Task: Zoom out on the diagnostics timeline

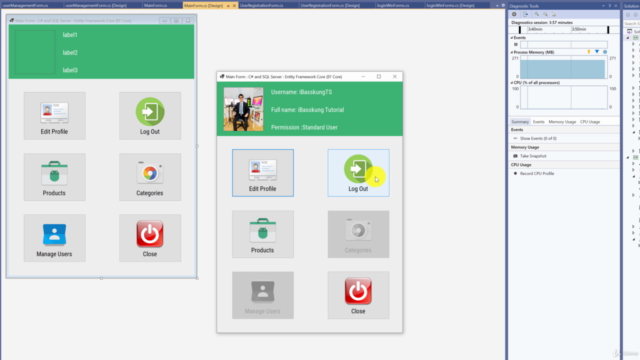Action: [545, 14]
